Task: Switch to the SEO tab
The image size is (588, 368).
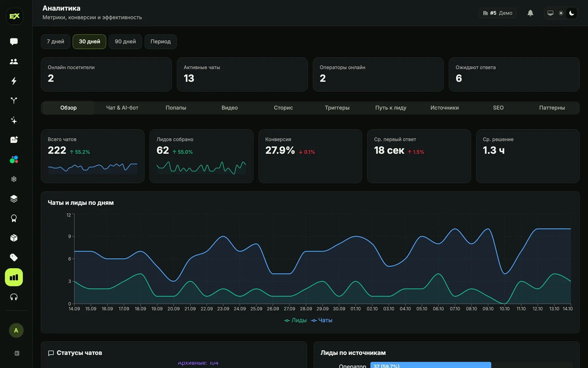Action: (x=498, y=108)
